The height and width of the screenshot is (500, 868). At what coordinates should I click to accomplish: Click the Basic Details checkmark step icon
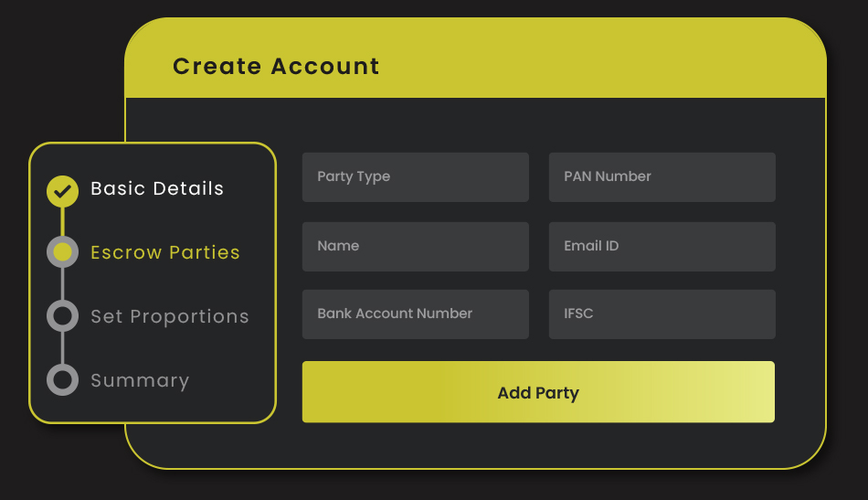pyautogui.click(x=62, y=190)
